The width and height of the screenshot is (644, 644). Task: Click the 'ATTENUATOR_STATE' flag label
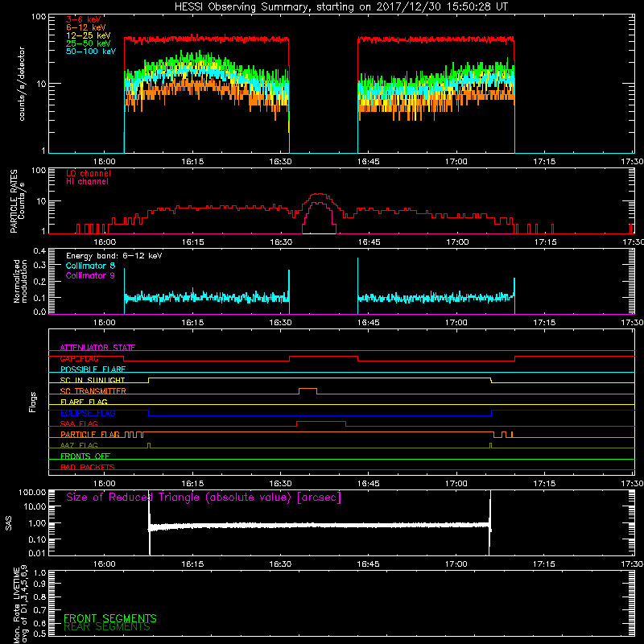(97, 348)
